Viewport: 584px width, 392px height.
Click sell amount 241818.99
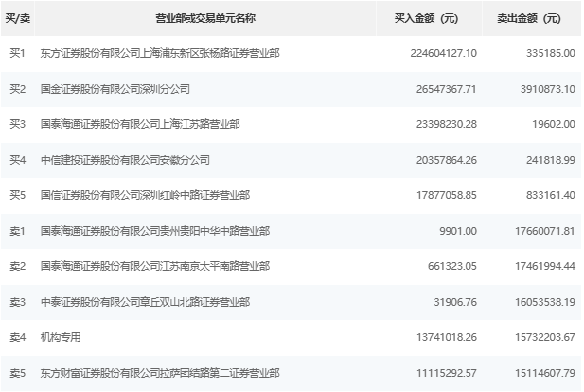(551, 160)
